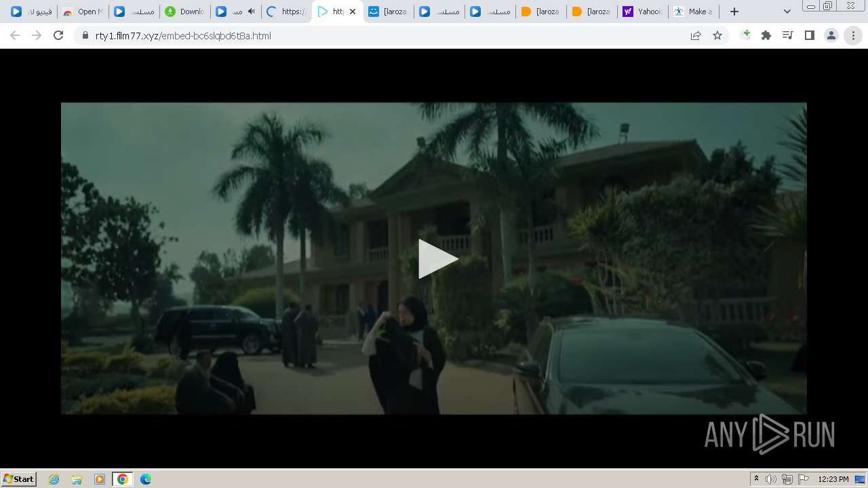
Task: Switch to the loading https:/ tab
Action: (286, 12)
